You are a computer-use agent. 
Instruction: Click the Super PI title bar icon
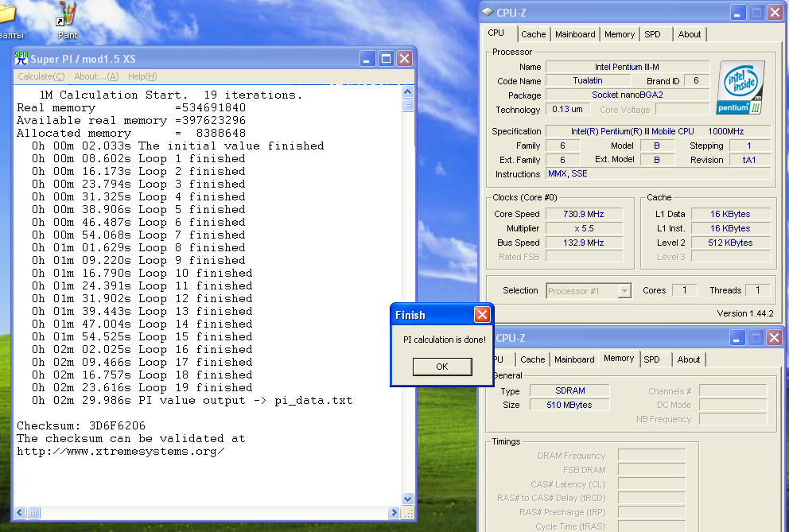point(21,58)
